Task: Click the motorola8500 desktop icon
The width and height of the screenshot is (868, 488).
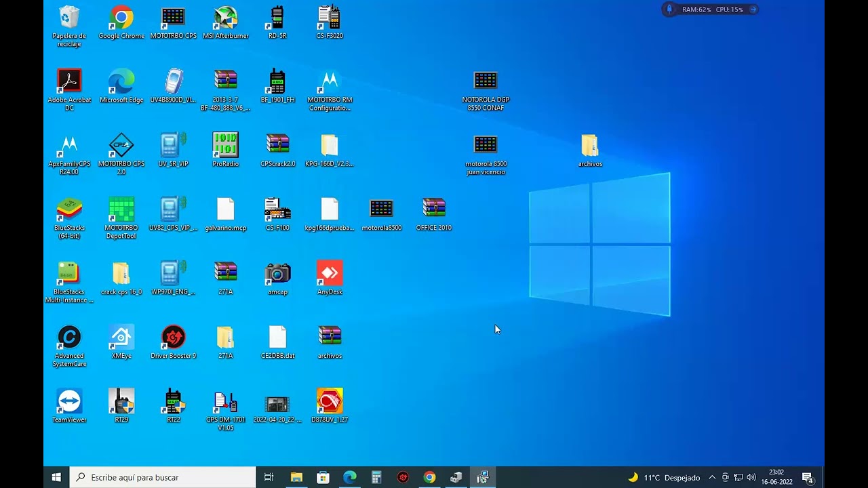Action: point(382,214)
